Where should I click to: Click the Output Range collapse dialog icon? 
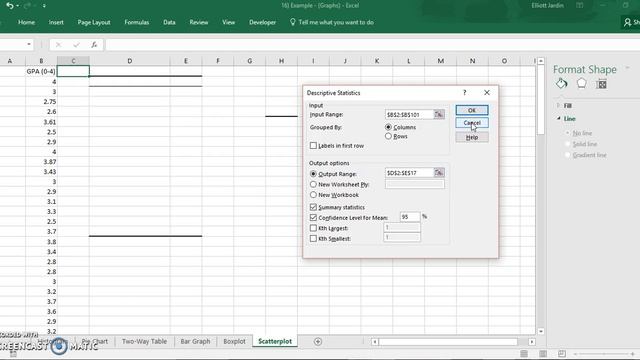pyautogui.click(x=439, y=173)
